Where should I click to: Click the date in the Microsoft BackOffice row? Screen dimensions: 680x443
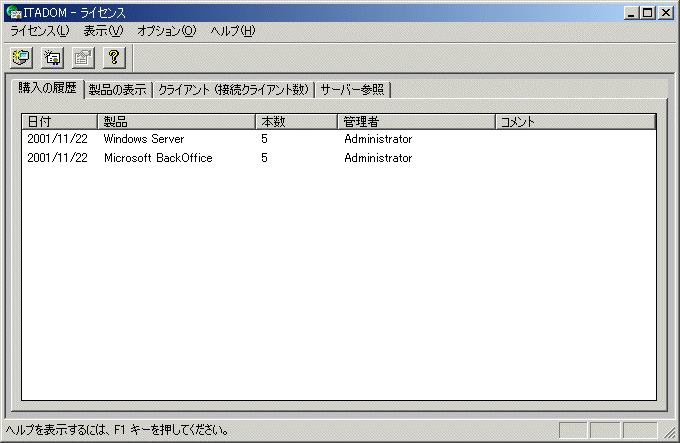(x=57, y=158)
